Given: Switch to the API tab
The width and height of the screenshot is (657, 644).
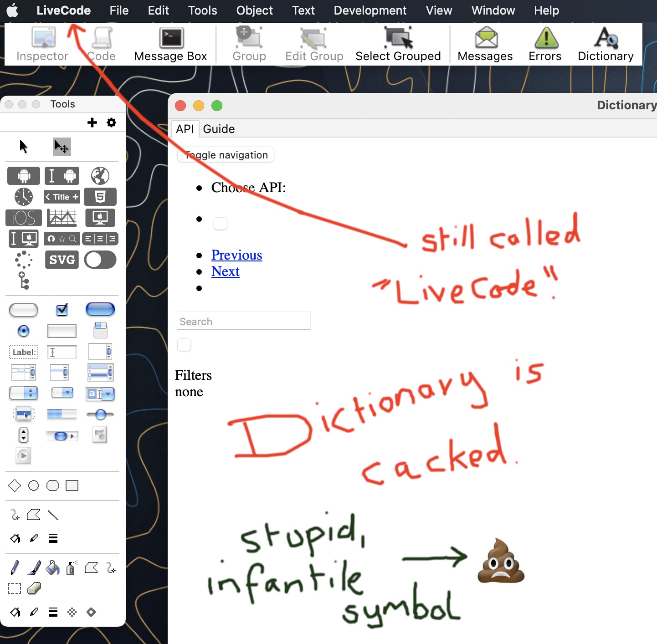Looking at the screenshot, I should tap(185, 129).
